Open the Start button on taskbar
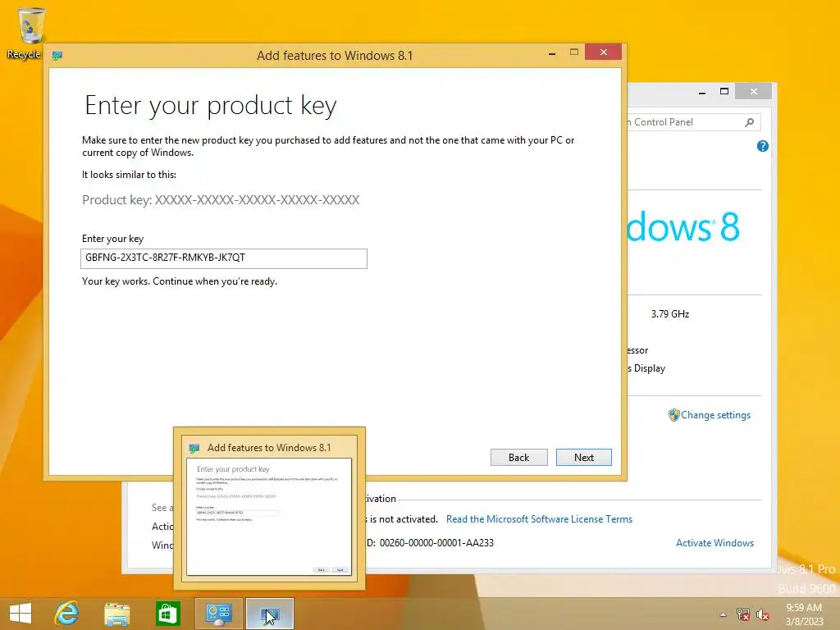 (21, 614)
